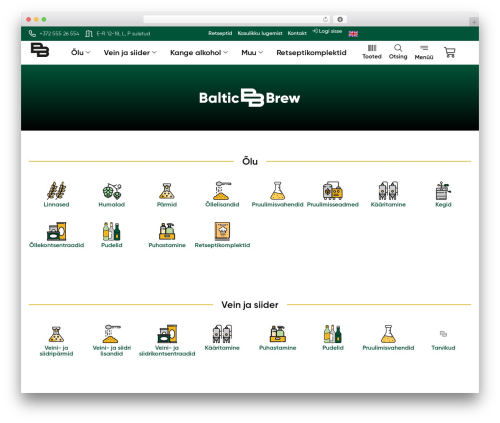Open the Humalad hops icon

pyautogui.click(x=112, y=191)
